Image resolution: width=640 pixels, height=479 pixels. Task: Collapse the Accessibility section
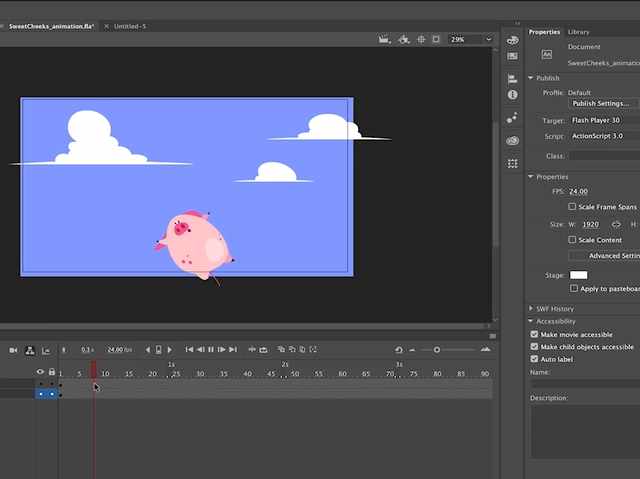(531, 321)
